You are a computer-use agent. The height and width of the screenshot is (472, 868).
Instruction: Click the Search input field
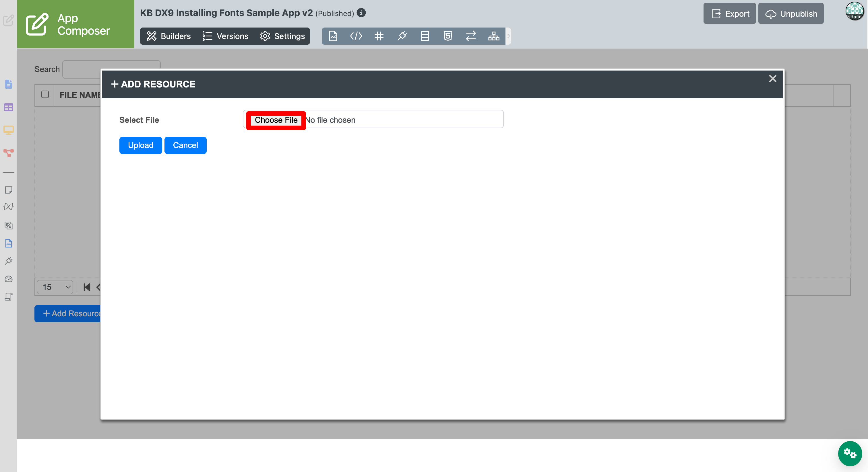[112, 69]
